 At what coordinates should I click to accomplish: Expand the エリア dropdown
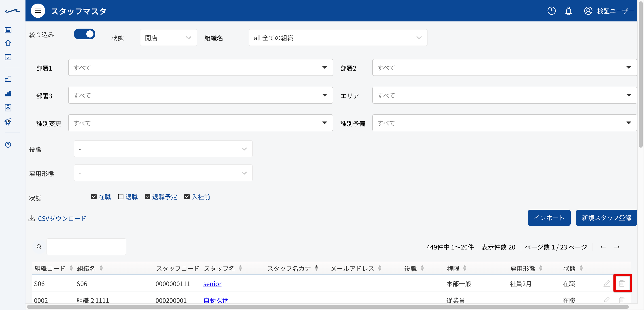pos(504,95)
